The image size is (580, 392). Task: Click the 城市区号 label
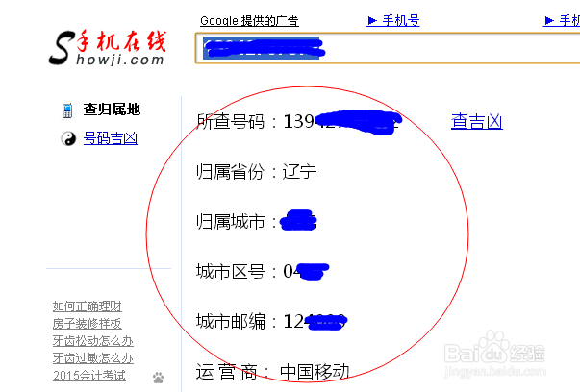point(231,272)
